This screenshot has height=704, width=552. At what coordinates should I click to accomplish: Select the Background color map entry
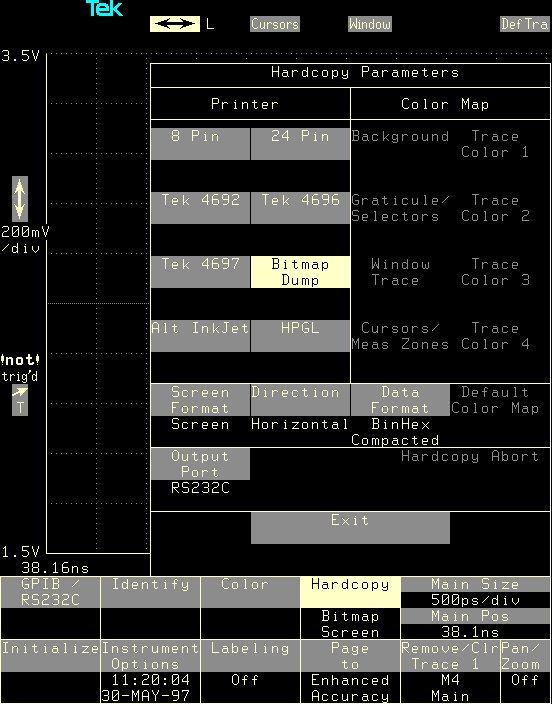[x=400, y=136]
